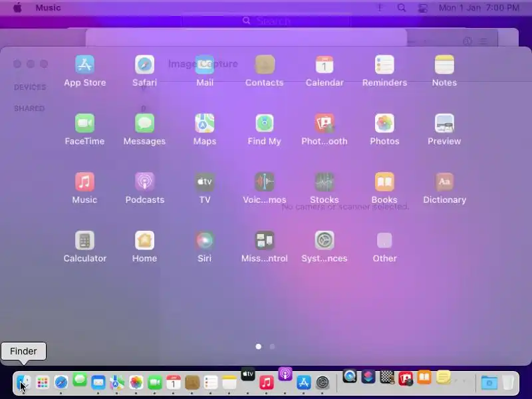Image resolution: width=532 pixels, height=399 pixels.
Task: Open Photo Booth in the Launchpad grid
Action: tap(325, 123)
